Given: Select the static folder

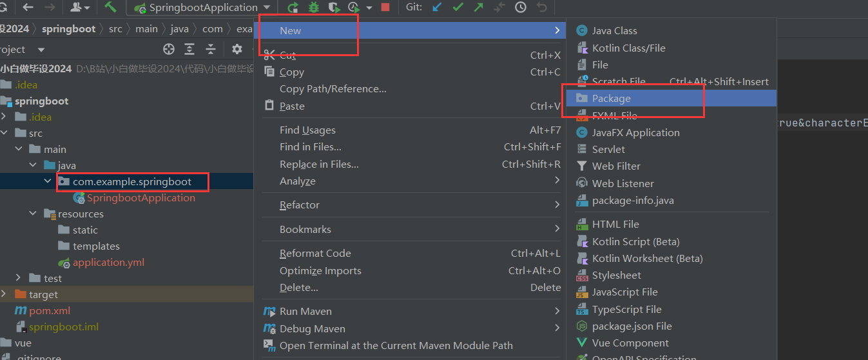Looking at the screenshot, I should tap(85, 230).
